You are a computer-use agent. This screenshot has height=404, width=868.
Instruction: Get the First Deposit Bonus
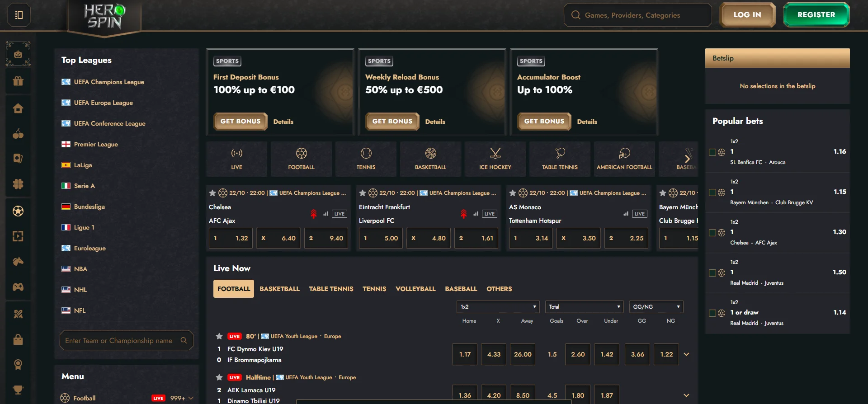pyautogui.click(x=241, y=122)
